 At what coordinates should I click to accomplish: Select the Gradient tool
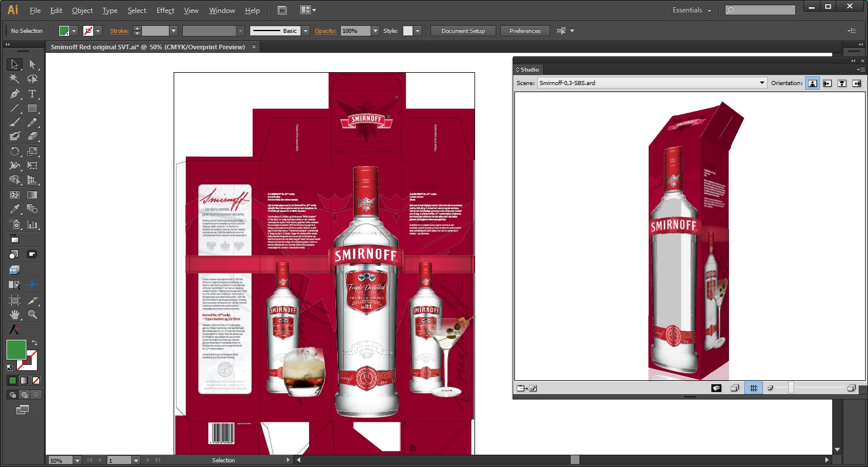[32, 195]
